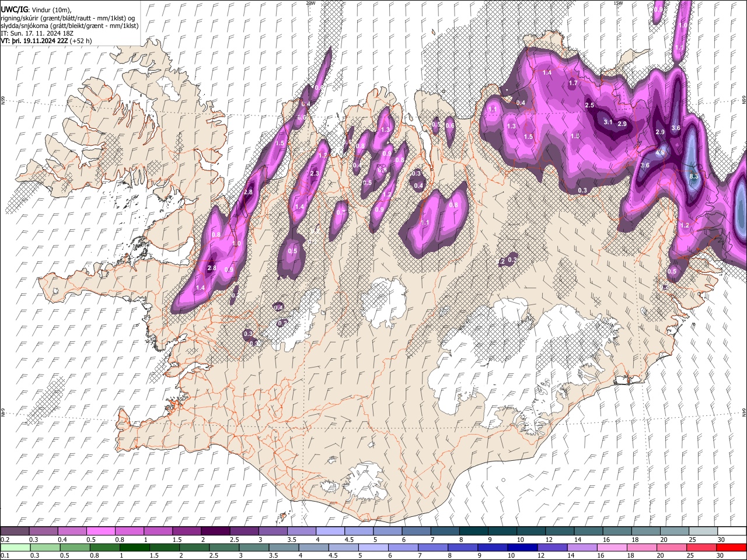The width and height of the screenshot is (747, 560).
Task: Select the bright pink 0.5 swatch in top legend row
Action: 100,531
